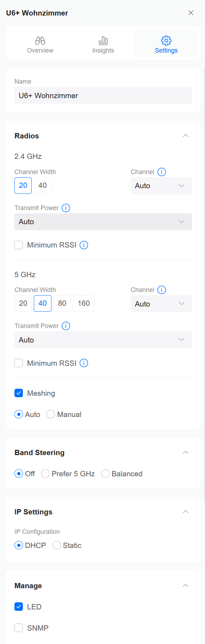Click the 2.4 GHz Minimum RSSI info icon
Screen dimensions: 205x644
pos(84,245)
